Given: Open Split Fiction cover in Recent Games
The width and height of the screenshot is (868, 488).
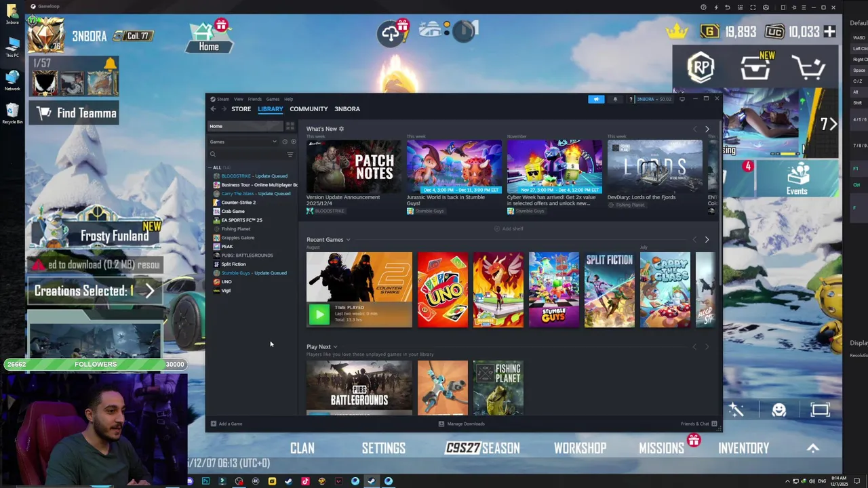Looking at the screenshot, I should [610, 289].
